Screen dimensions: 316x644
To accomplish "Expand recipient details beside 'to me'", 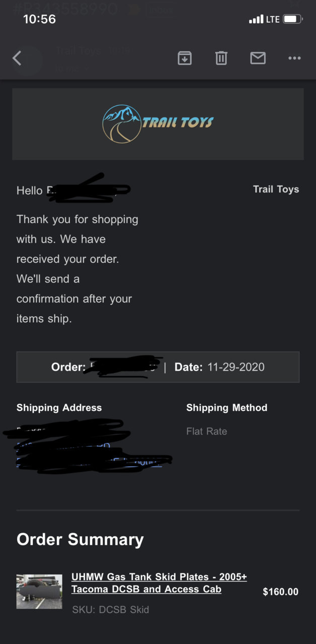I will point(86,68).
